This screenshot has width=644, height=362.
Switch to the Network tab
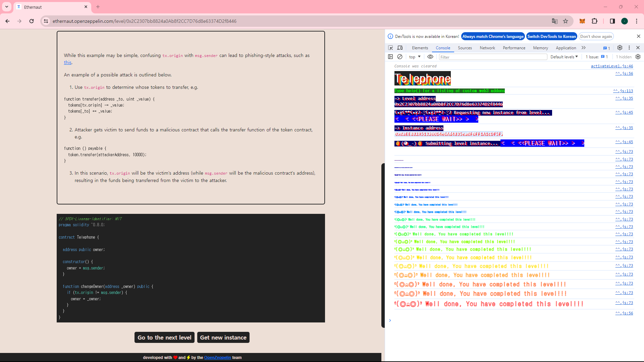487,48
